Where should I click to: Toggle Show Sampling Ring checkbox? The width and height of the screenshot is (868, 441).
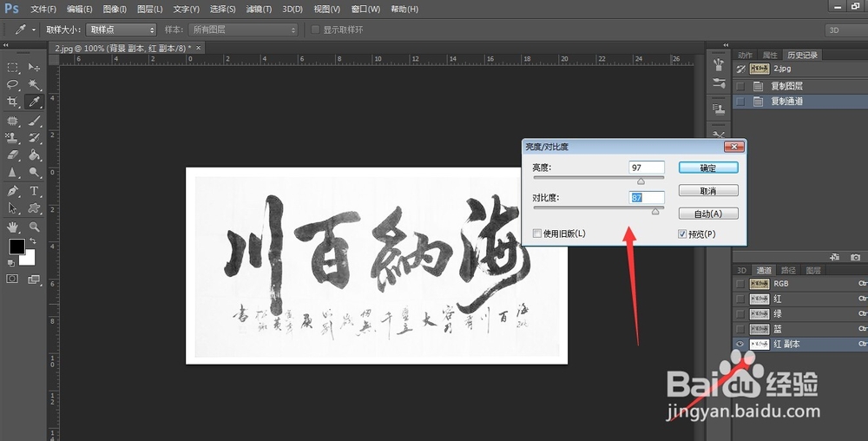(316, 30)
